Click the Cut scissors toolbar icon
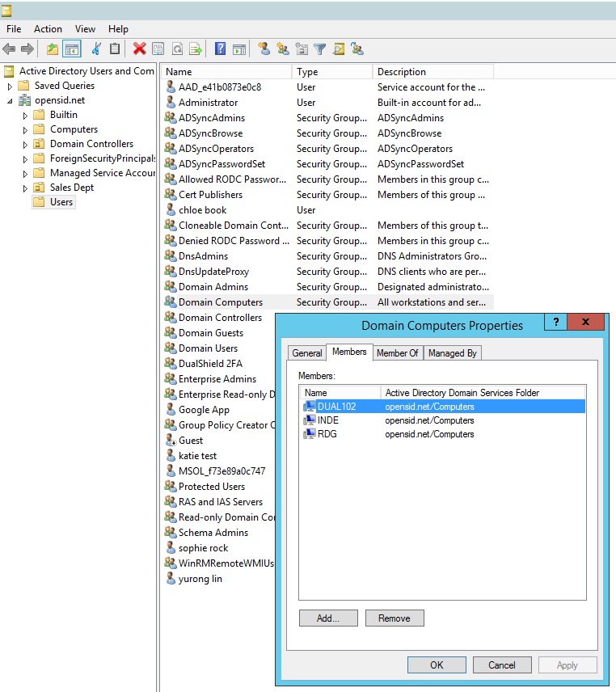616x692 pixels. (x=96, y=49)
